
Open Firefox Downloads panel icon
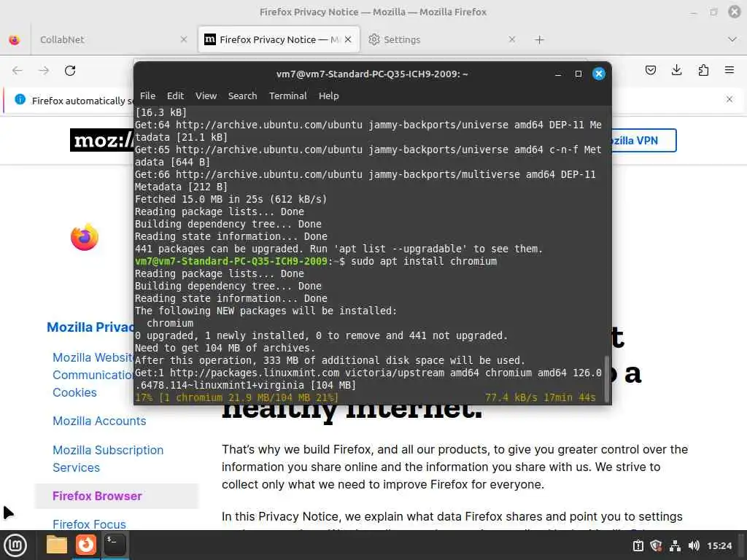(x=676, y=71)
